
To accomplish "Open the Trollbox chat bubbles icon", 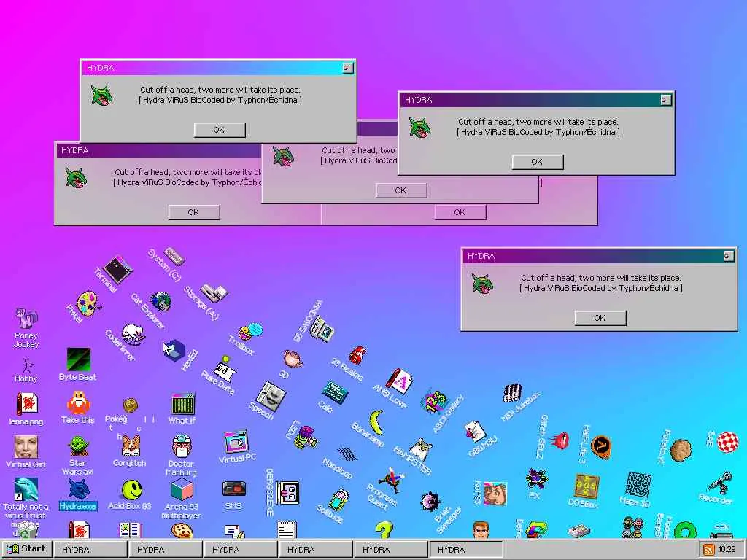I will (251, 330).
